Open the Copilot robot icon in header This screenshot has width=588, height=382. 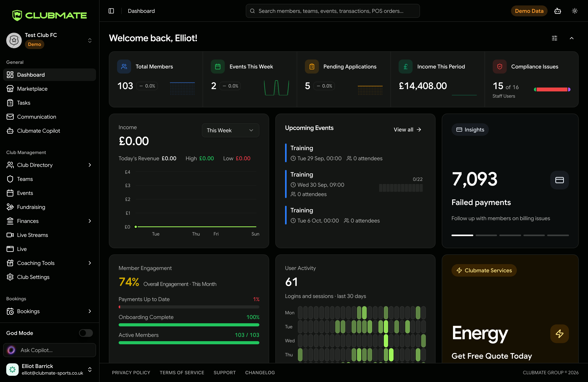click(558, 11)
